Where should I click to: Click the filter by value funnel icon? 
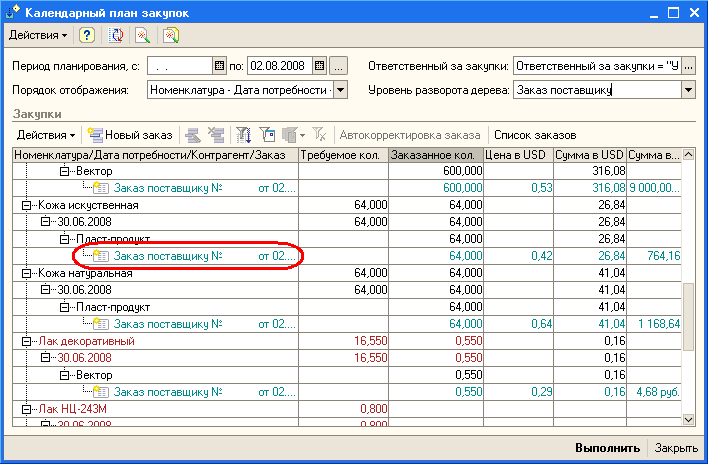pos(267,135)
